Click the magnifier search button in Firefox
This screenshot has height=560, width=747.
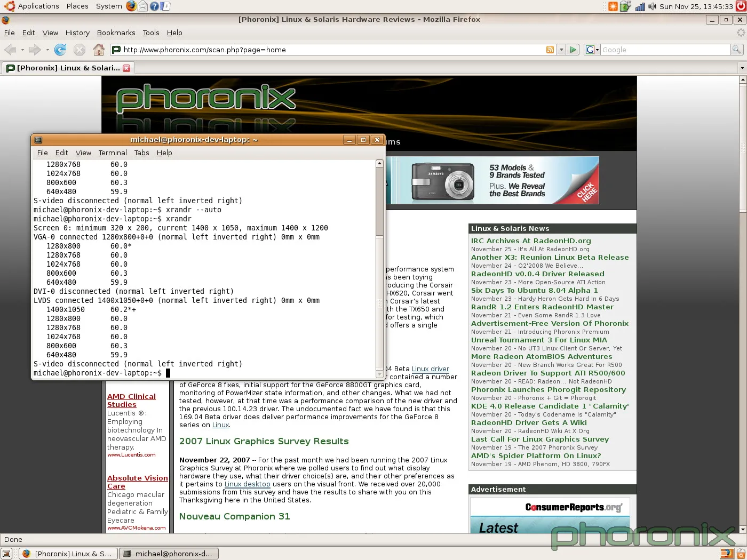[x=736, y=50]
